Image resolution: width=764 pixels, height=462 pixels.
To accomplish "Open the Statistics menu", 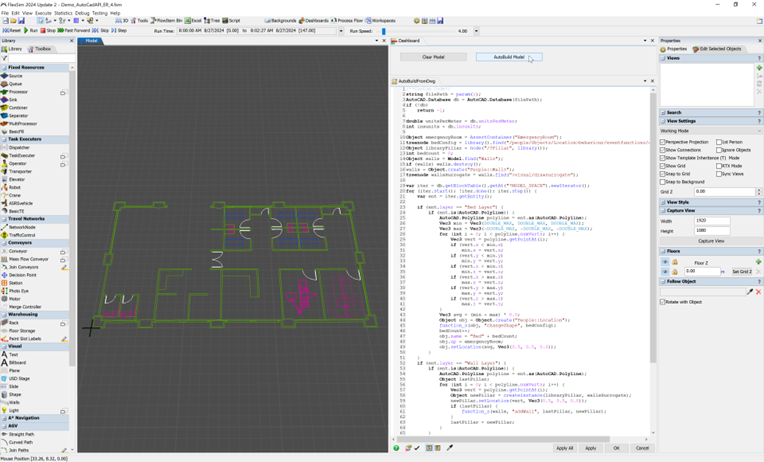I will click(62, 13).
